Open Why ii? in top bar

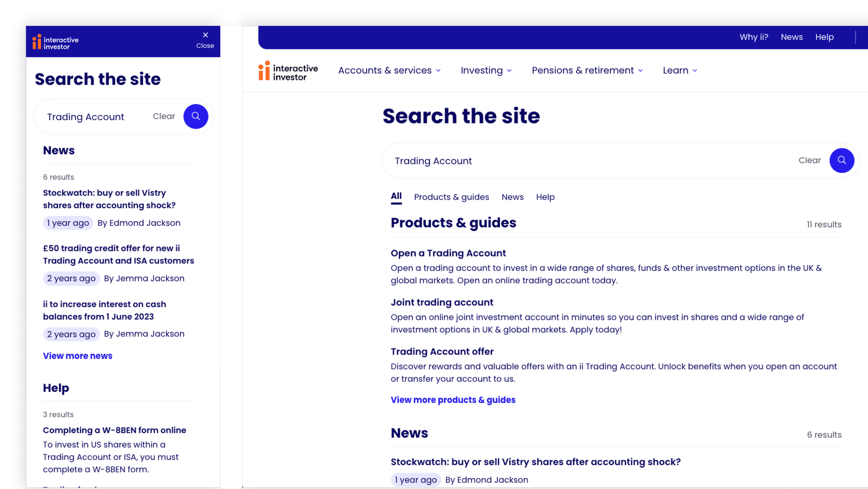coord(754,37)
